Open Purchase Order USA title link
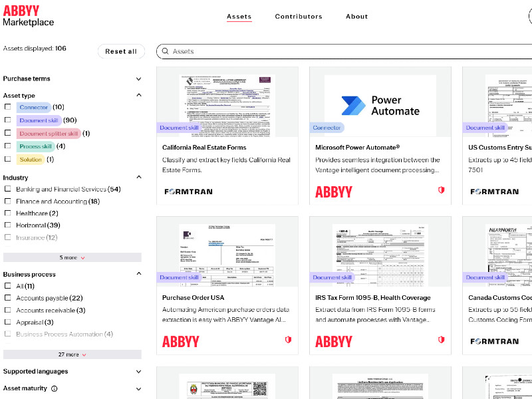The width and height of the screenshot is (532, 399). [x=193, y=297]
